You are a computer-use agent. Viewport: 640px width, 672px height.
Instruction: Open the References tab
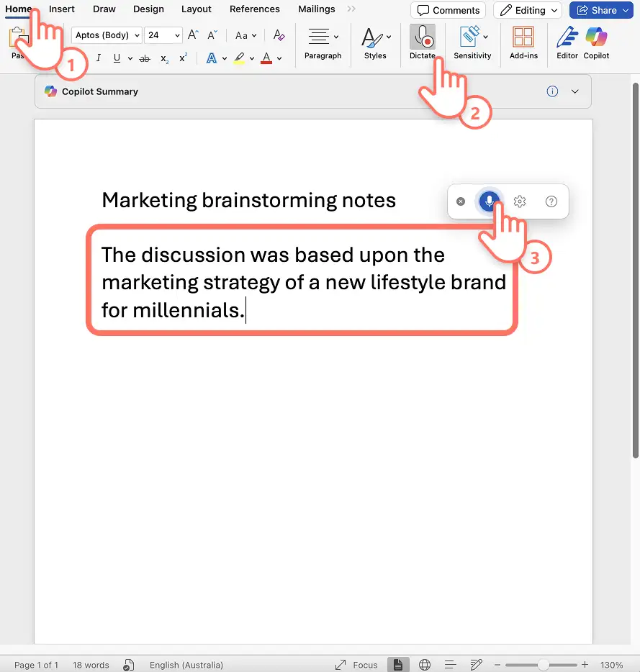[x=255, y=9]
